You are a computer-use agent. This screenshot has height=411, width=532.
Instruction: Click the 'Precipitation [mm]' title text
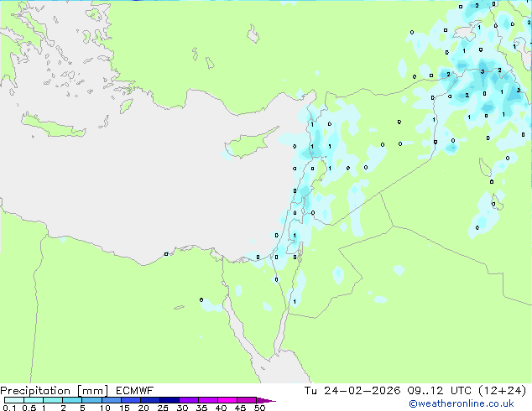tap(55, 391)
